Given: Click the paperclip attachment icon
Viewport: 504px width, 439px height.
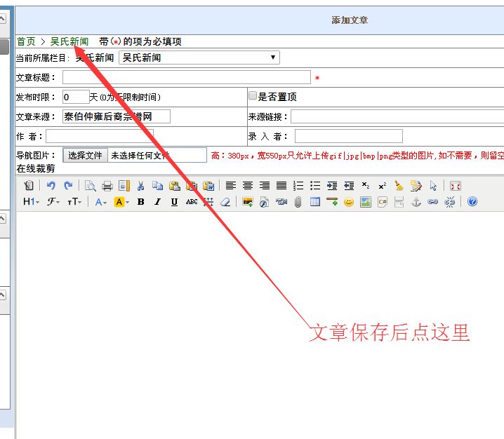Looking at the screenshot, I should point(298,202).
